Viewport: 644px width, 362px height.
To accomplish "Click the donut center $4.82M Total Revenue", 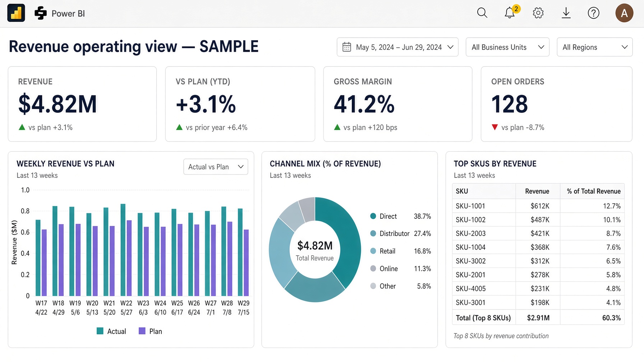I will (x=315, y=250).
